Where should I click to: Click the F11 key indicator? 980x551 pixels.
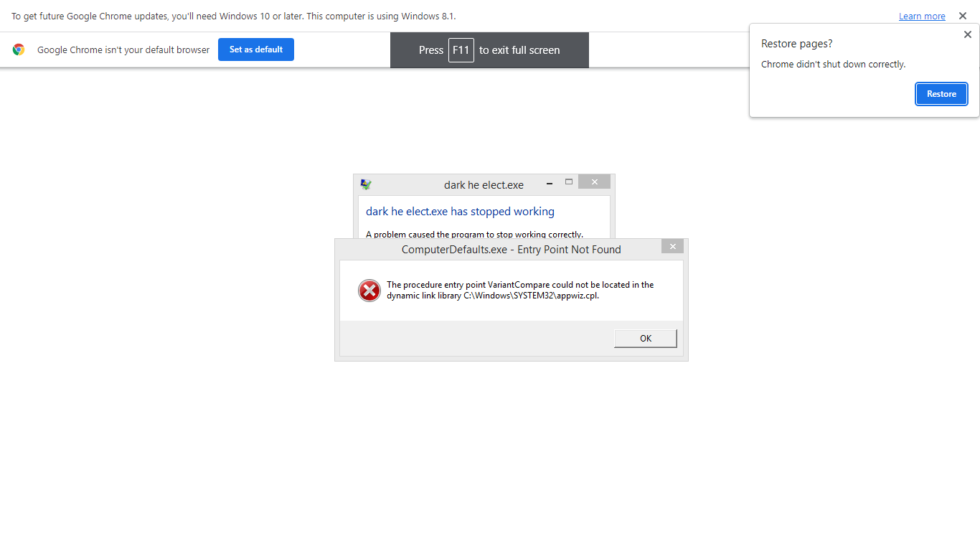tap(461, 50)
